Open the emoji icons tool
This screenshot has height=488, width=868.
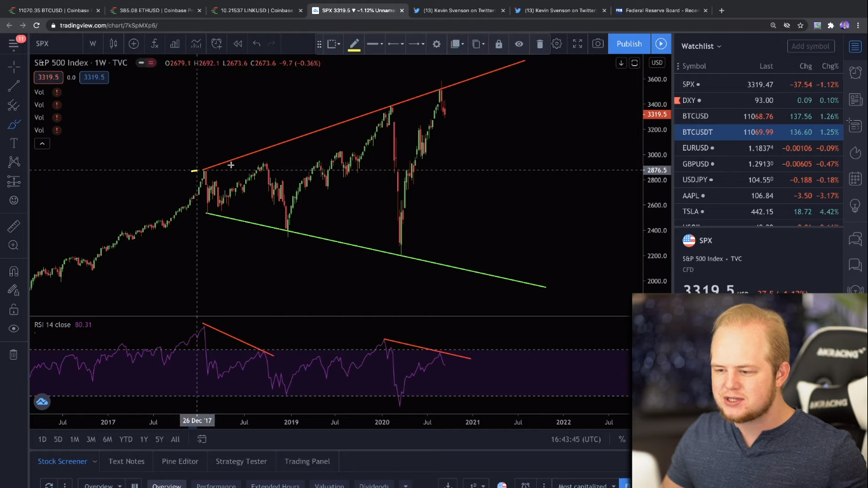tap(13, 200)
